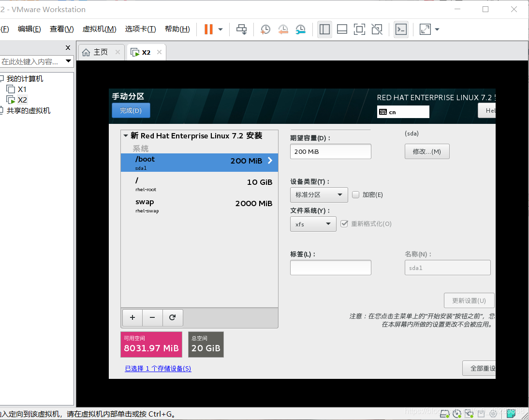Select 我的计算机 tree node
Screen dimensions: 529x420
[25, 79]
